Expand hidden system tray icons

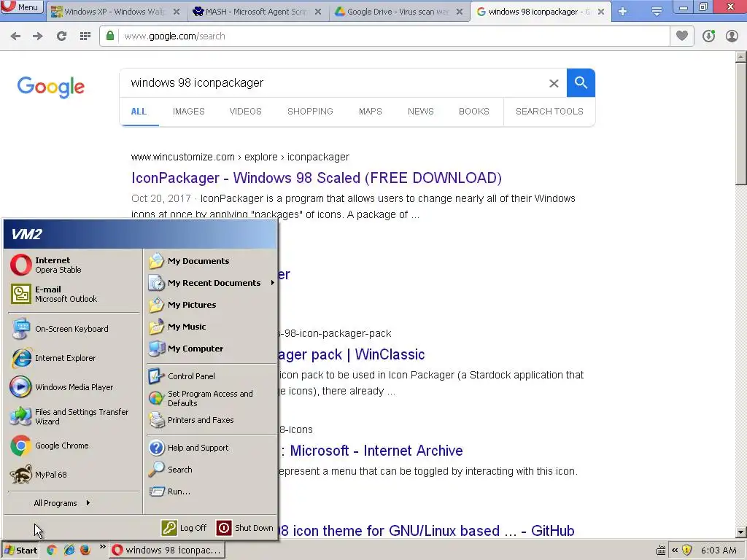point(675,551)
